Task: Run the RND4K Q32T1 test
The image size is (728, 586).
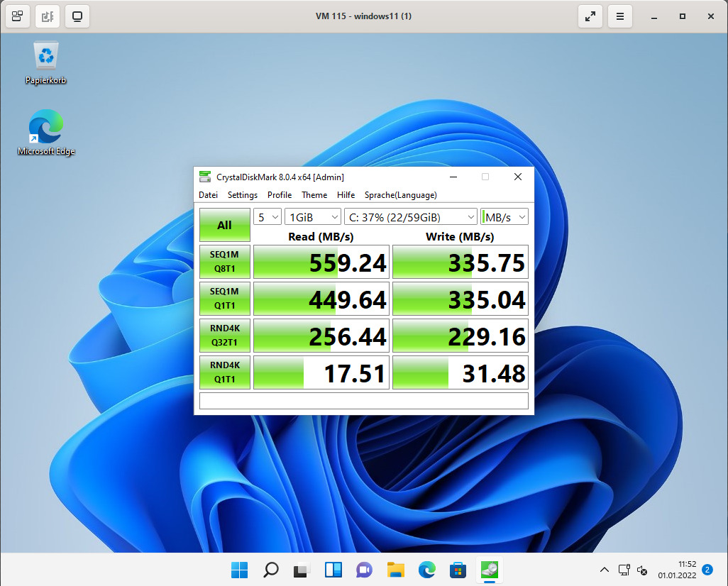Action: (x=225, y=336)
